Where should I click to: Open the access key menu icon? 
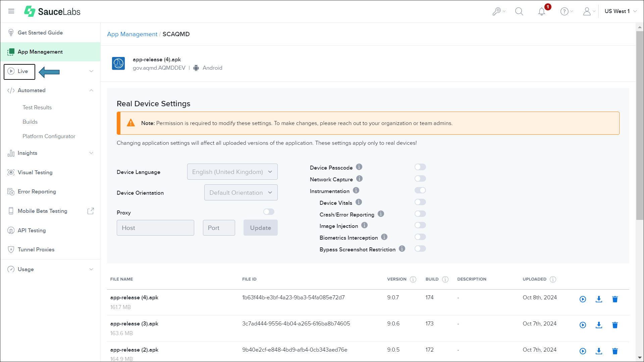499,11
